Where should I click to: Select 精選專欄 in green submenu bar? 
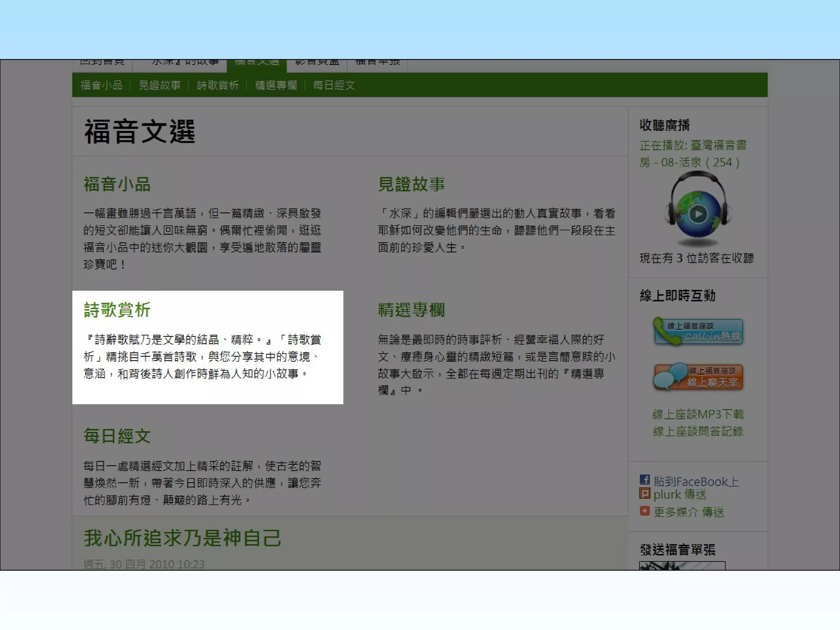pyautogui.click(x=276, y=85)
